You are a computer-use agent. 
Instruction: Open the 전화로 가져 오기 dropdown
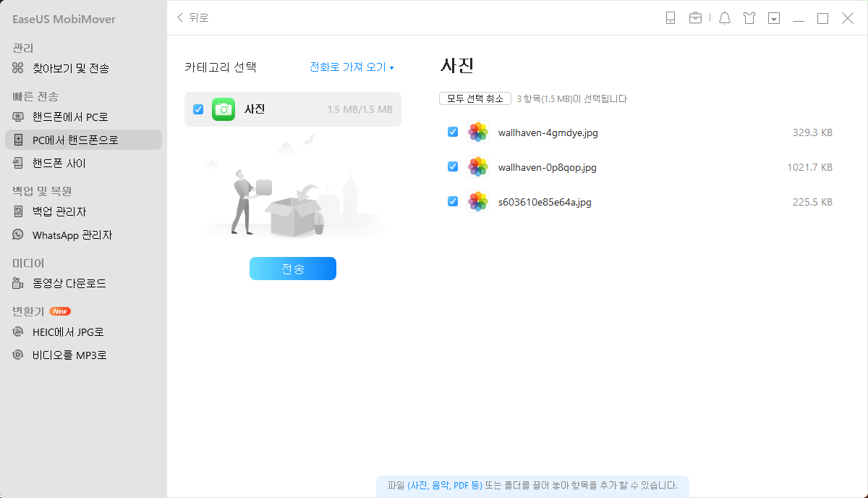352,66
